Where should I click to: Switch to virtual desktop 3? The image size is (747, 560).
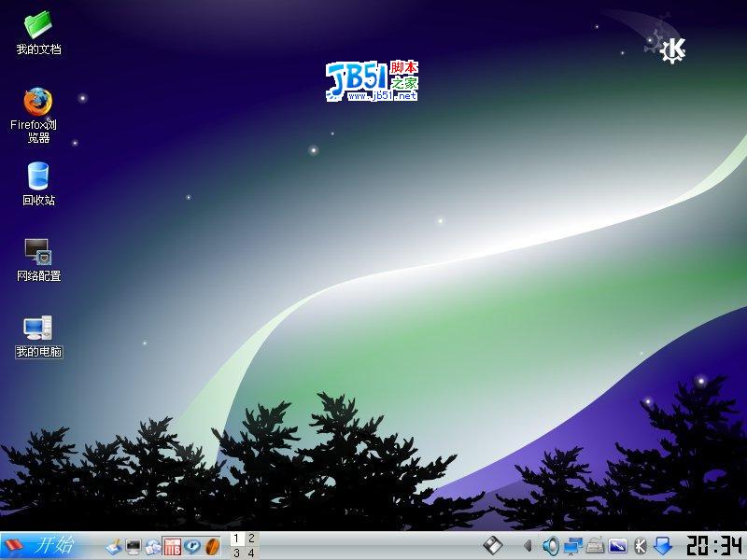(x=237, y=553)
